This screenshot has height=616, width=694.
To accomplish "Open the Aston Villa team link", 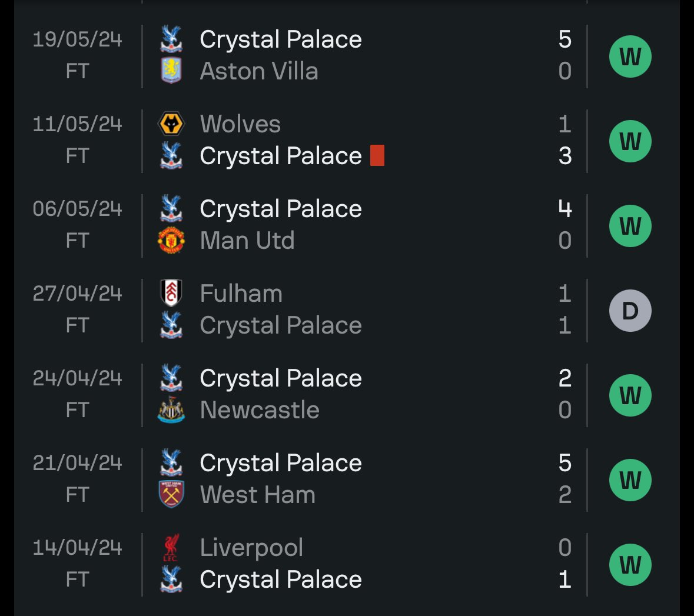I will [x=259, y=71].
